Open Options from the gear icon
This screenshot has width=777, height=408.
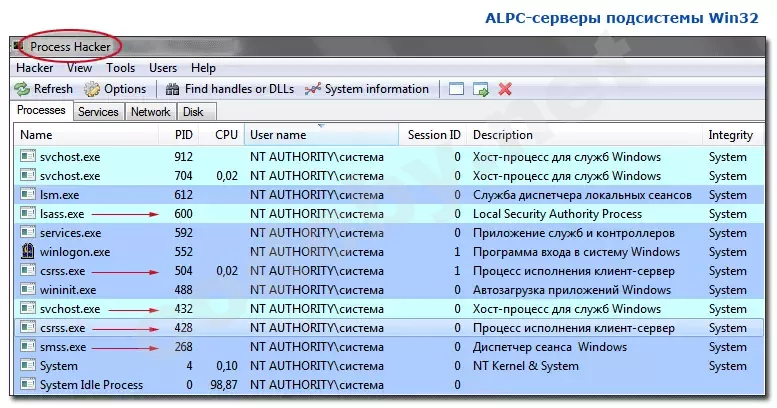click(x=92, y=89)
